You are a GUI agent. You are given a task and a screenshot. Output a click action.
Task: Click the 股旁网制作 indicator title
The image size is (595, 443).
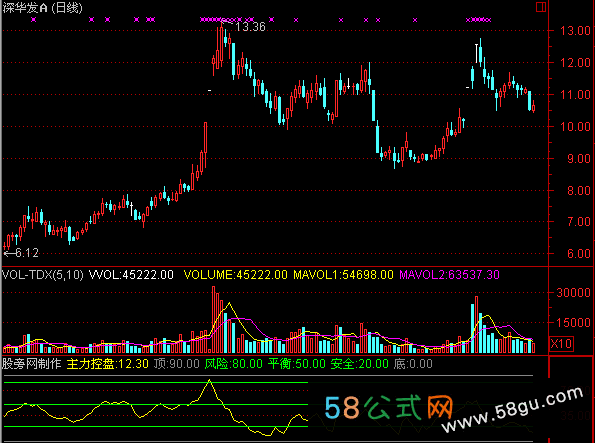tap(31, 364)
